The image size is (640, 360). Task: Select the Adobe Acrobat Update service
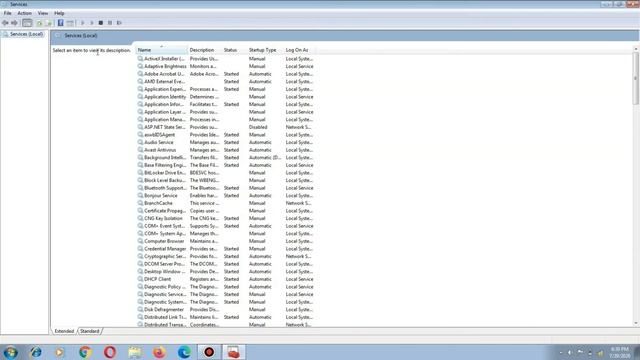225,74
